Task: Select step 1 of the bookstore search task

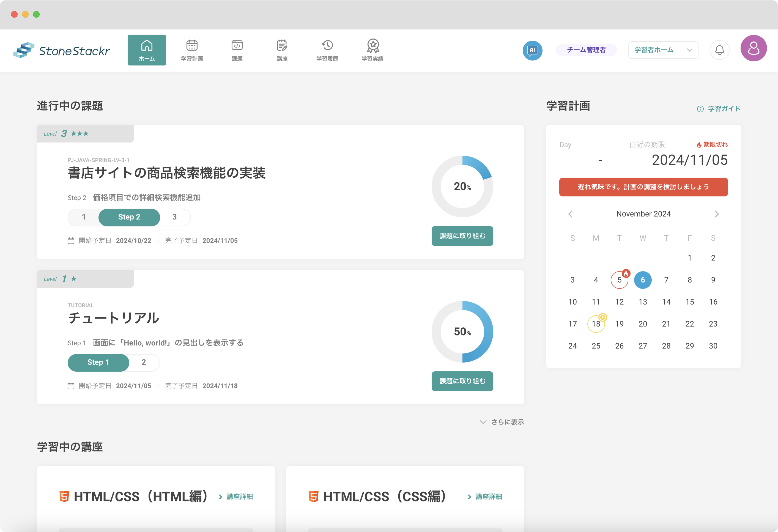Action: pos(84,217)
